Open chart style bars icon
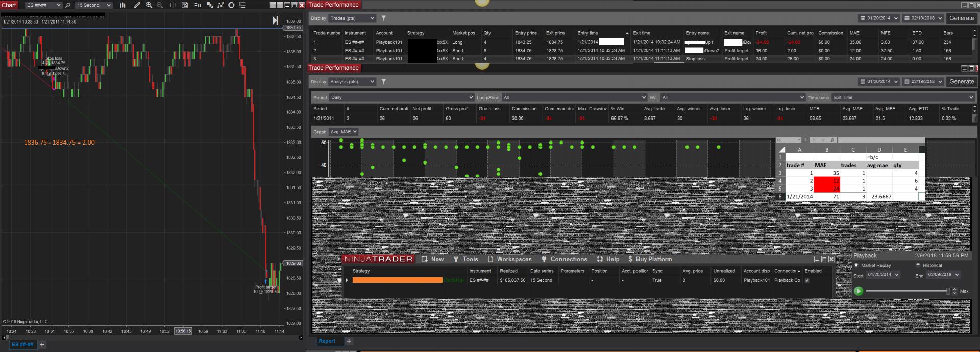 [x=122, y=5]
